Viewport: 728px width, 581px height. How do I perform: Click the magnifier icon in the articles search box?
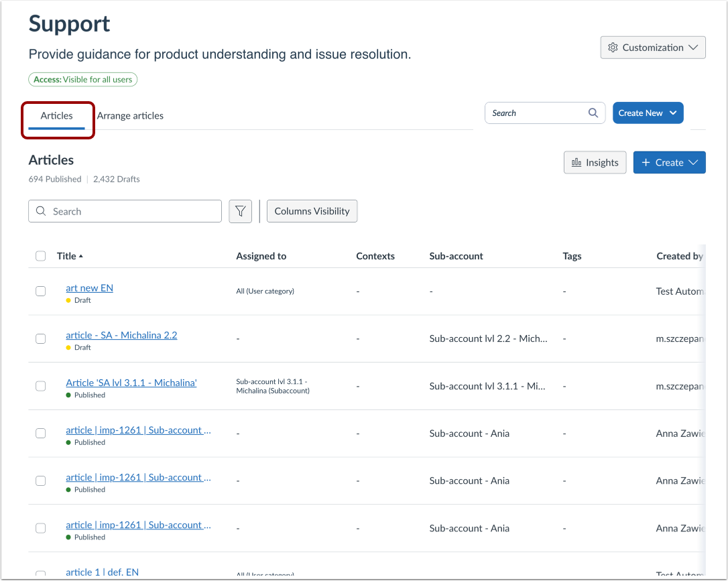[x=42, y=210]
